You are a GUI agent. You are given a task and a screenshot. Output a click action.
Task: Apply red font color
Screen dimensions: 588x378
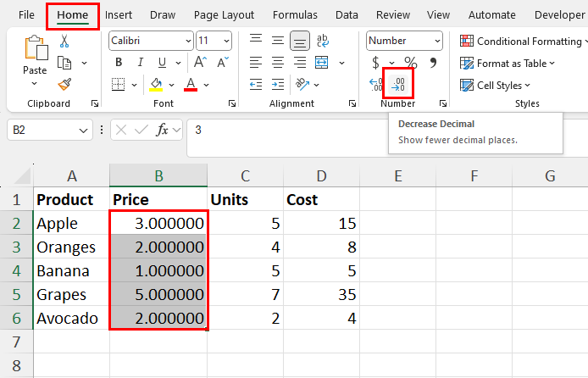(x=191, y=85)
